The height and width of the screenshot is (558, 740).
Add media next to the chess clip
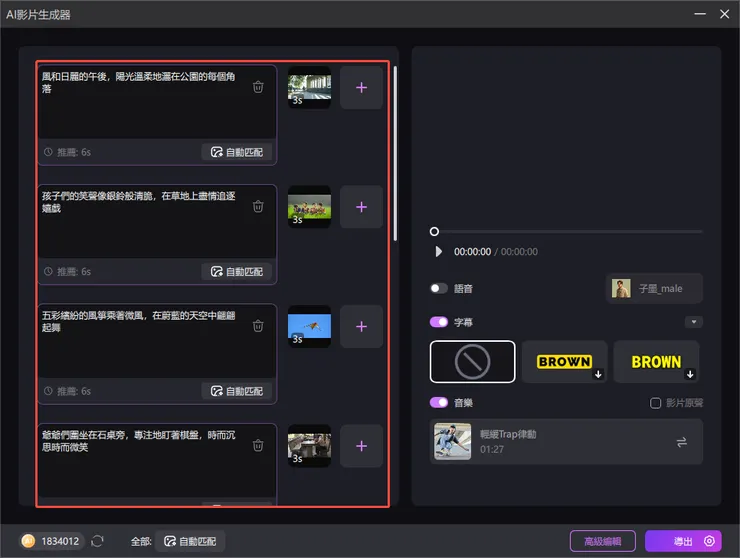coord(361,446)
